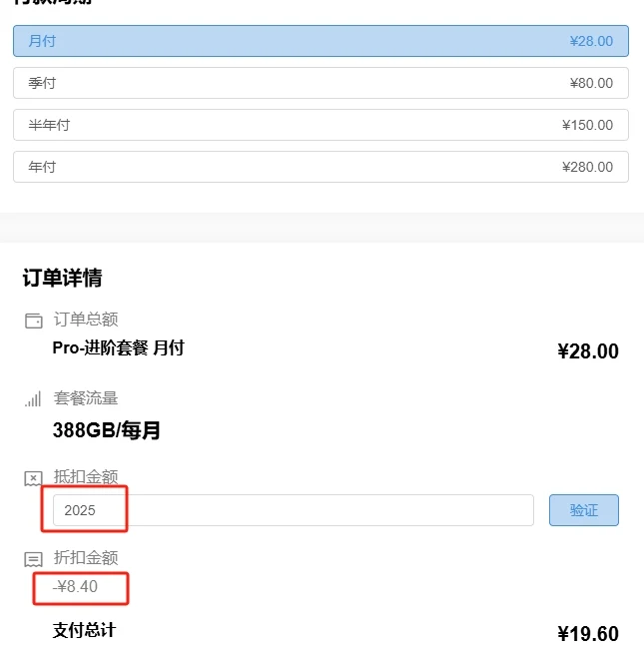Click the 支付总计 label
Screen dimensions: 644x662
point(84,631)
